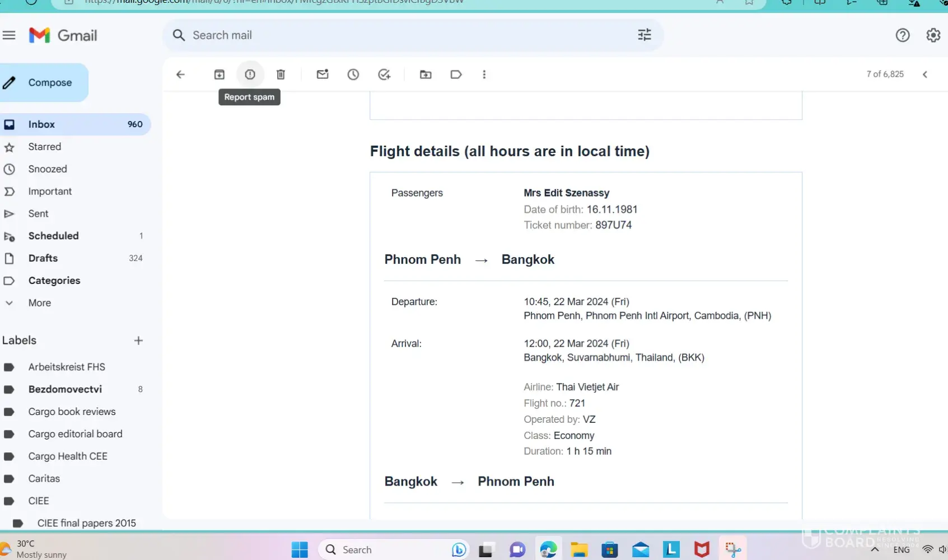Open the More options three-dot menu
Screen dimensions: 948x560
[x=484, y=74]
